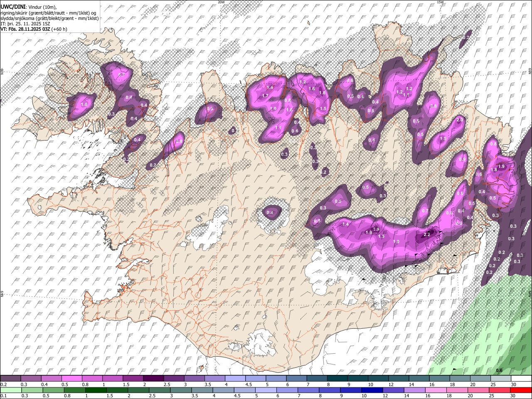Click the navy blue swatch right of "10" in lower legend

(x=371, y=390)
